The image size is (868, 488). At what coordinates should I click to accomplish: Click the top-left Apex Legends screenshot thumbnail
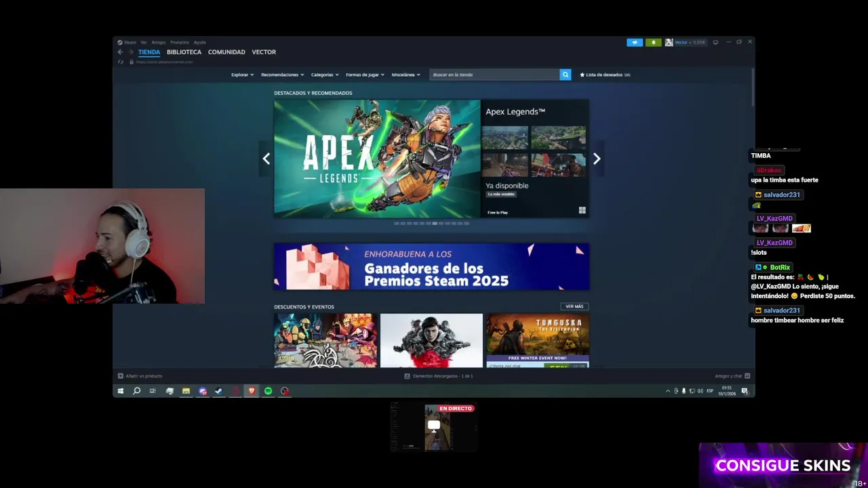[x=505, y=138]
